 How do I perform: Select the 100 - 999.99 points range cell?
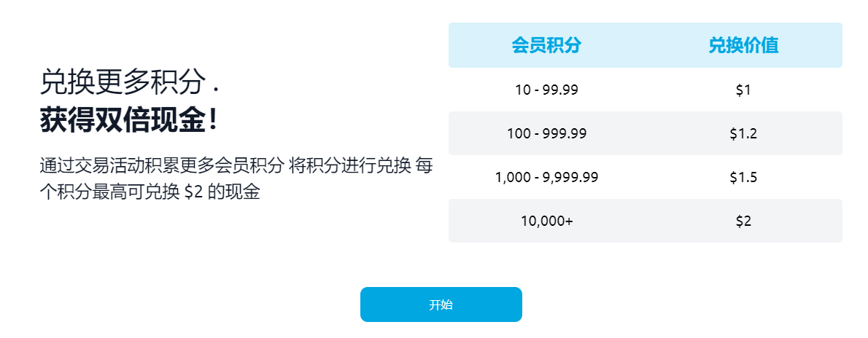[x=546, y=133]
